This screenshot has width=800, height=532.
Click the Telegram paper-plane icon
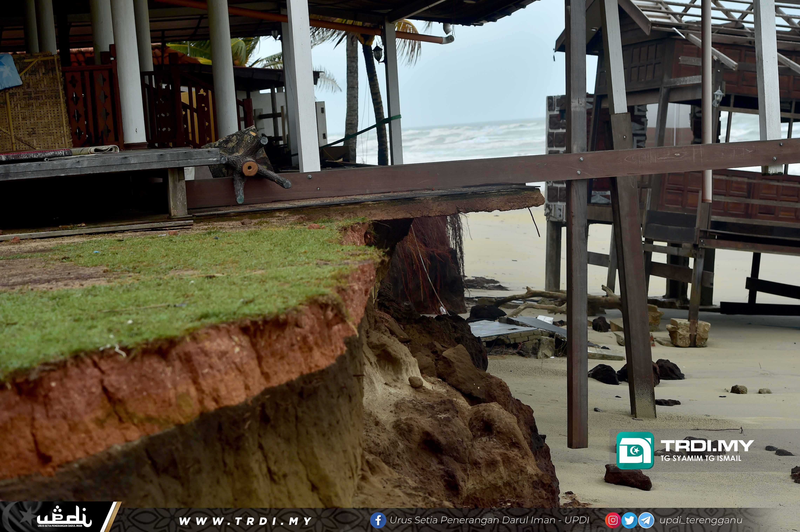click(646, 520)
